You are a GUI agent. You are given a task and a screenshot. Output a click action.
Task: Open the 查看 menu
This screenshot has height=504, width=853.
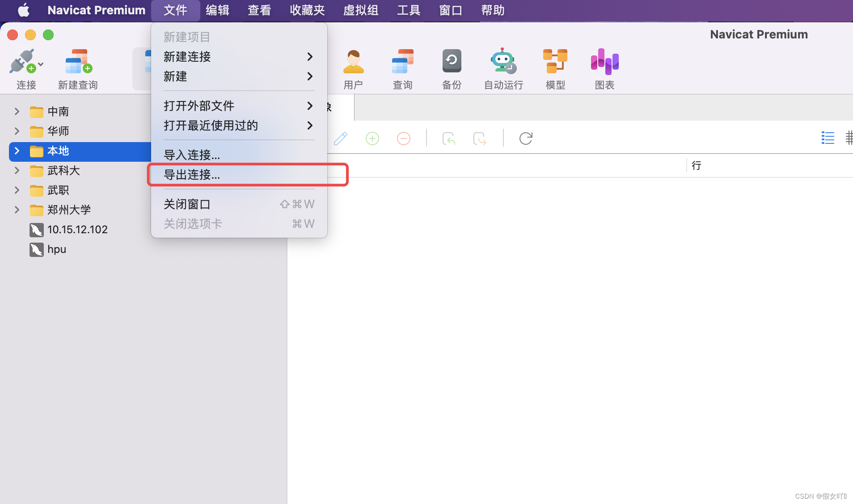[x=259, y=10]
